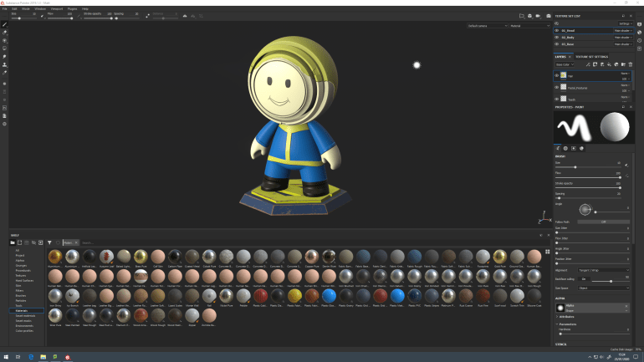This screenshot has height=362, width=644.
Task: Select Smart materials shelf category
Action: 25,316
